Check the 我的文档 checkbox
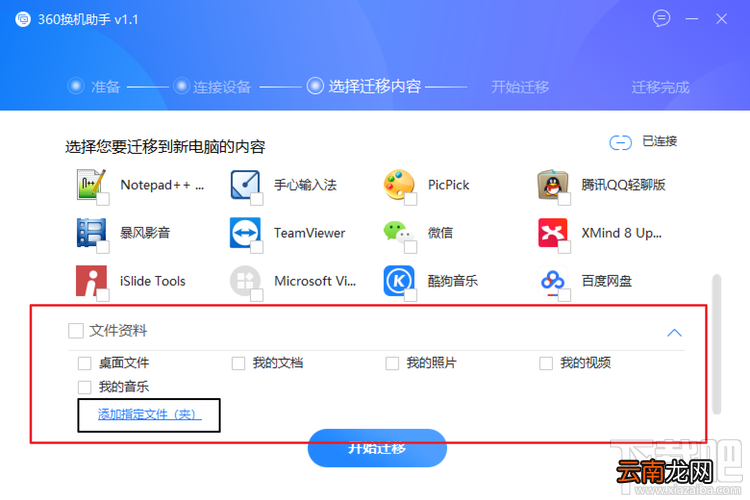Image resolution: width=750 pixels, height=500 pixels. (x=238, y=363)
